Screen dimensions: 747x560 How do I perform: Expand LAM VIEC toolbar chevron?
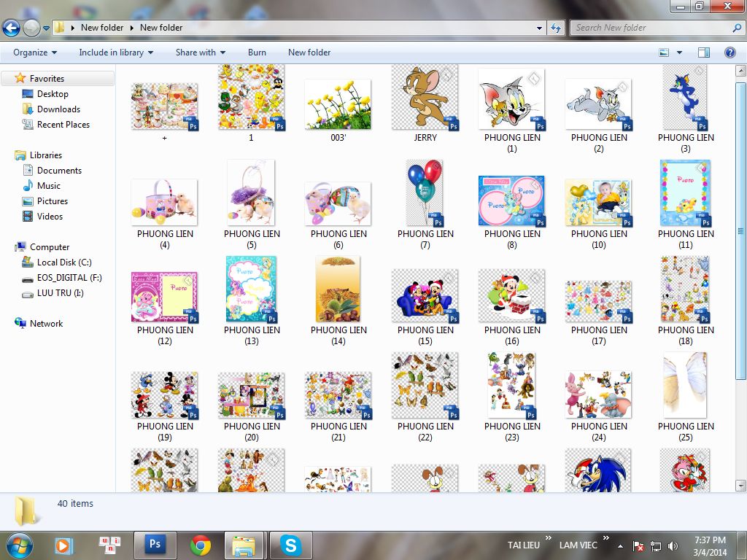point(606,537)
